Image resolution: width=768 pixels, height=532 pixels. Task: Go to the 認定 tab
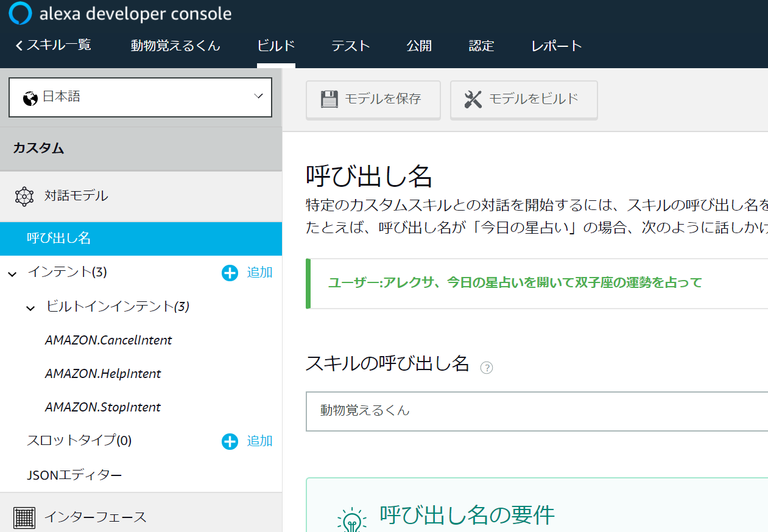[481, 46]
